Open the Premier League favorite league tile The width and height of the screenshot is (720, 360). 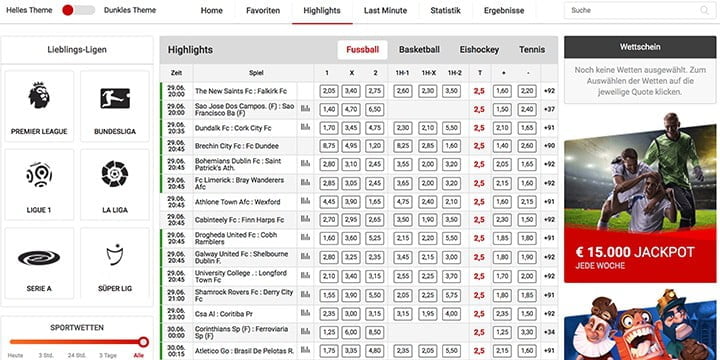[39, 106]
